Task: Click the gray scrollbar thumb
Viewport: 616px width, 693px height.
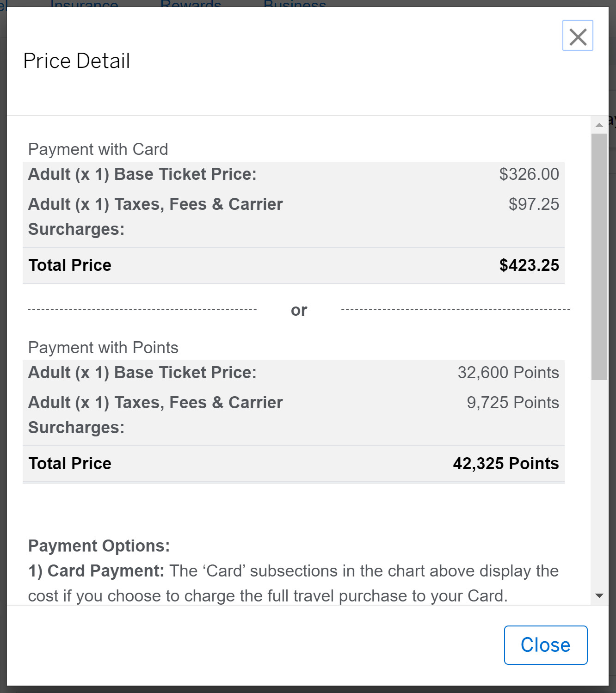Action: coord(599,257)
